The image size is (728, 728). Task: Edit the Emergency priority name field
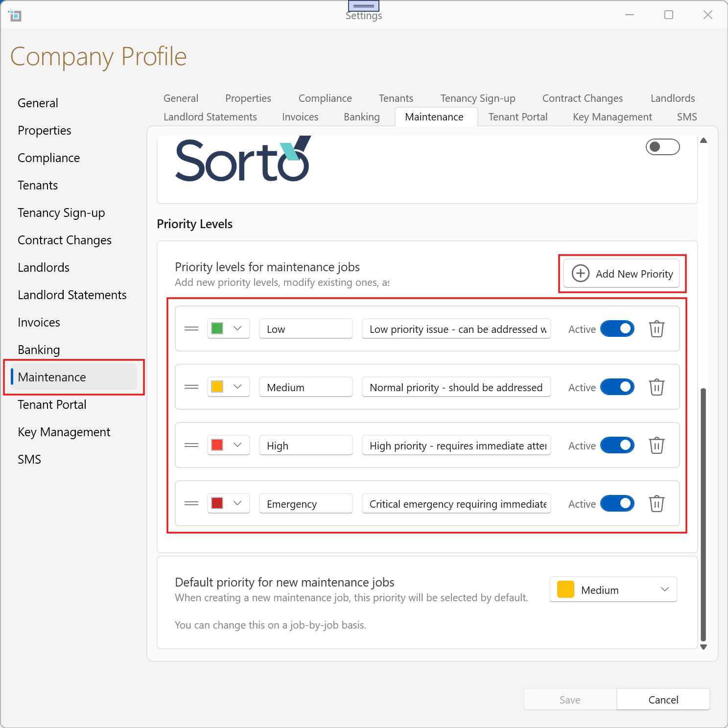pos(306,504)
